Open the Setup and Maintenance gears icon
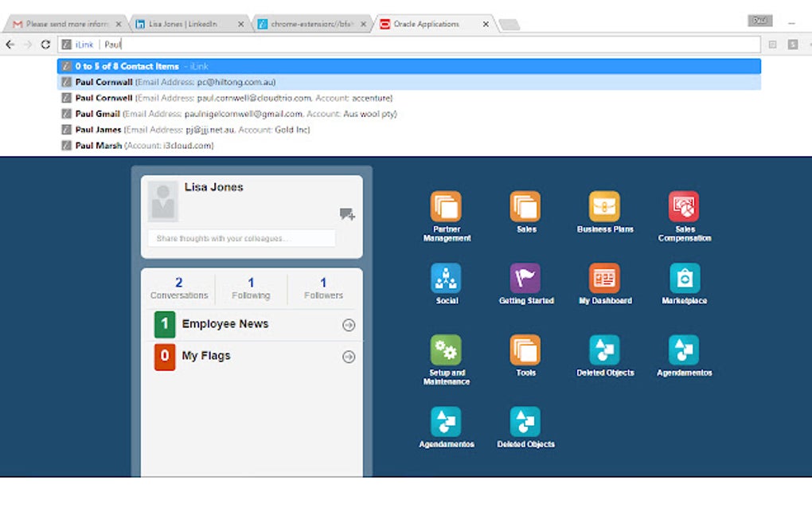The image size is (812, 508). click(x=446, y=350)
